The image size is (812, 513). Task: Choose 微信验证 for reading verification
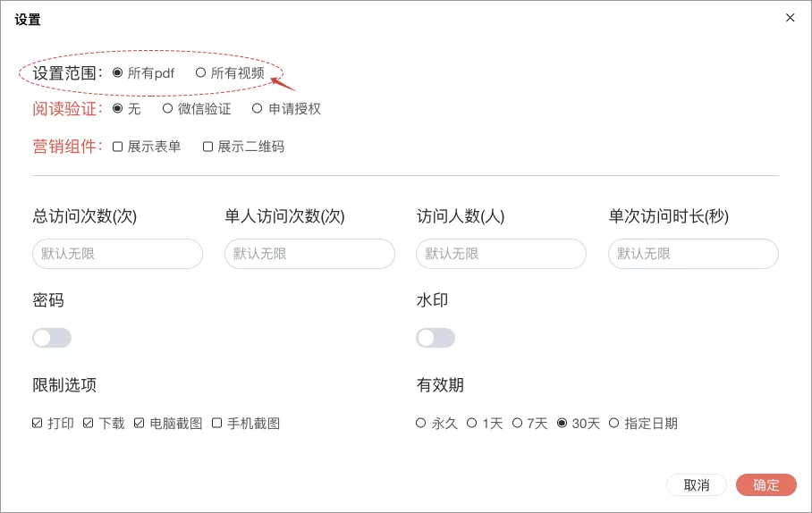[x=167, y=109]
